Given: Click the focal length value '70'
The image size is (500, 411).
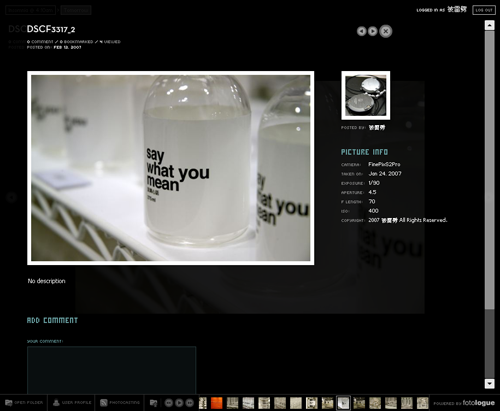Looking at the screenshot, I should [x=372, y=202].
